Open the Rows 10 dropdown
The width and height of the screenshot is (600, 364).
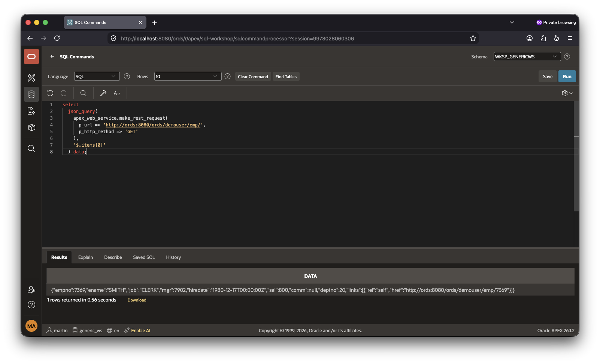click(188, 76)
